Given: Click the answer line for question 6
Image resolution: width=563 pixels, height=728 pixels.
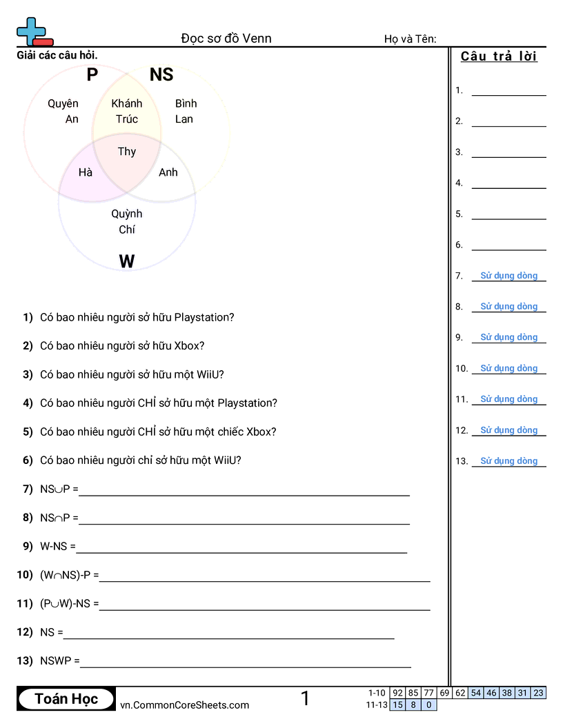Looking at the screenshot, I should click(508, 245).
